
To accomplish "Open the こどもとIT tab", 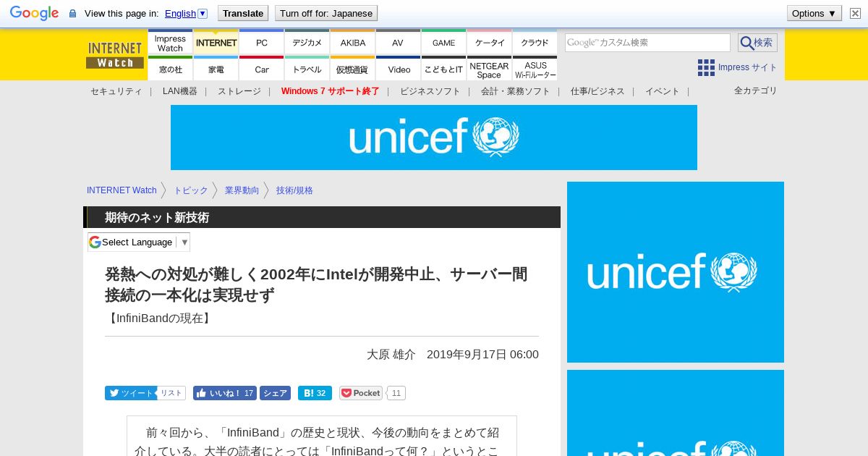I will click(443, 69).
